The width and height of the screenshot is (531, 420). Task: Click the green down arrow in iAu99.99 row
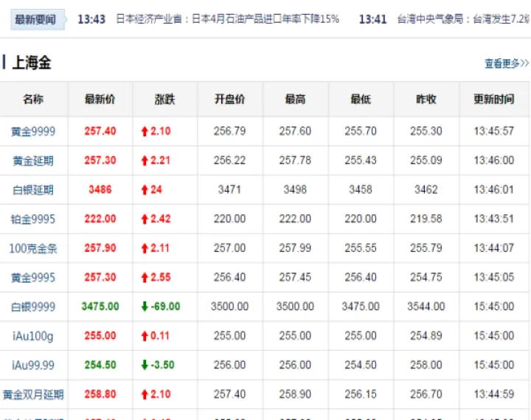click(145, 365)
